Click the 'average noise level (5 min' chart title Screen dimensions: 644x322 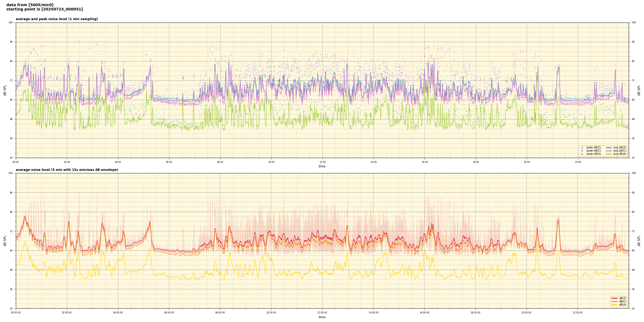[67, 170]
